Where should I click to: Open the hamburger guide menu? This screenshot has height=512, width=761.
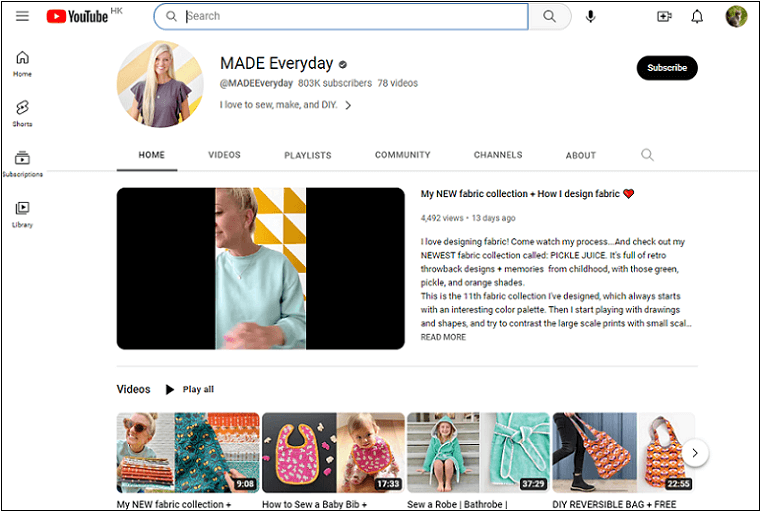click(22, 16)
